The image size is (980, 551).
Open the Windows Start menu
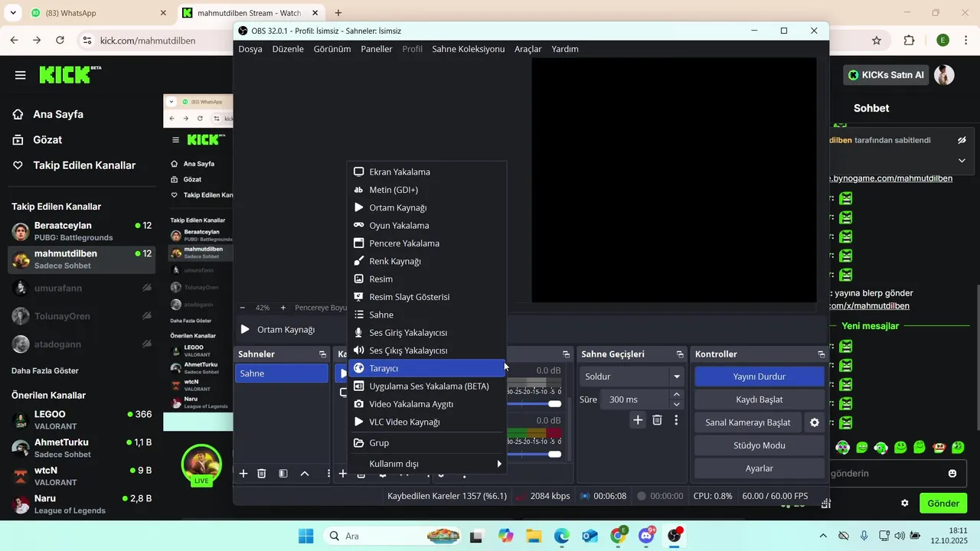(305, 536)
